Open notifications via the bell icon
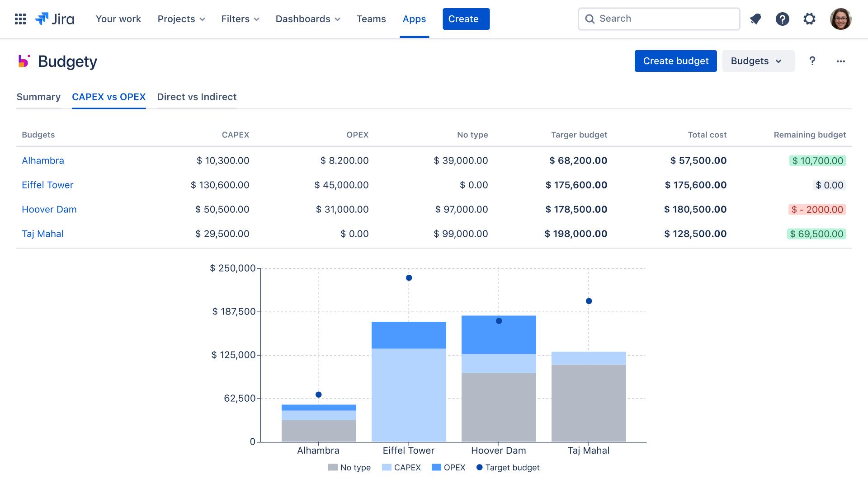Image resolution: width=868 pixels, height=488 pixels. tap(755, 19)
